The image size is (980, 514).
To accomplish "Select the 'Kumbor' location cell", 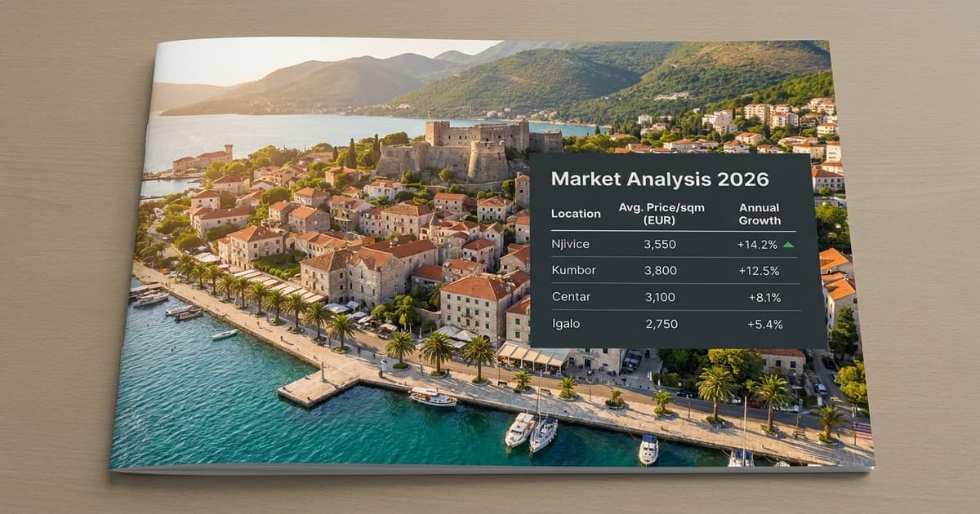I will pos(572,271).
